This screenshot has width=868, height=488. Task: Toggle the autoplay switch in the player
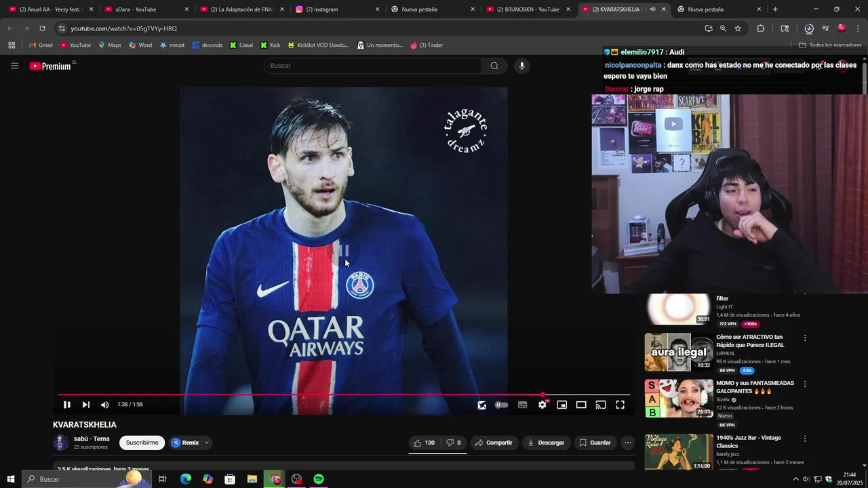[x=501, y=405]
